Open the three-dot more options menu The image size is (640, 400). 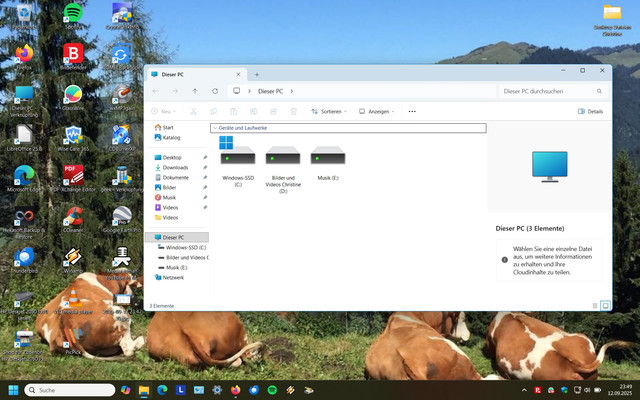412,111
